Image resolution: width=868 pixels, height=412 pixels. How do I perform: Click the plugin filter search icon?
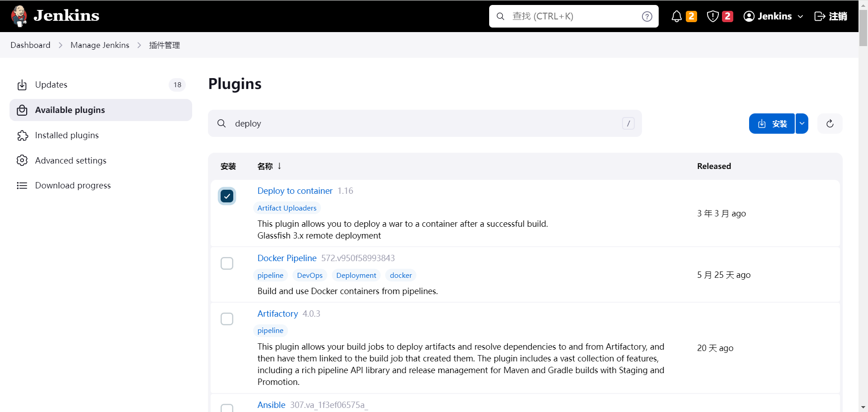(222, 123)
